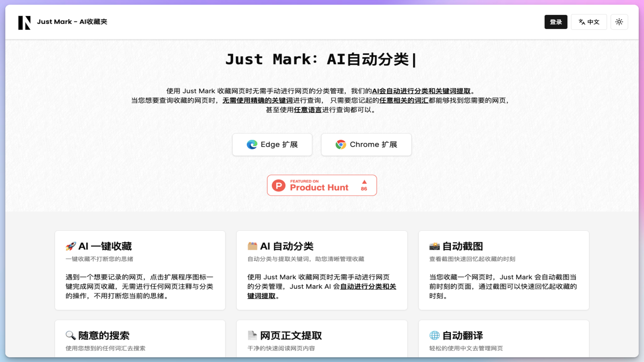Select the 自动翻译 card heading
Viewport: 644px width, 362px height.
462,335
